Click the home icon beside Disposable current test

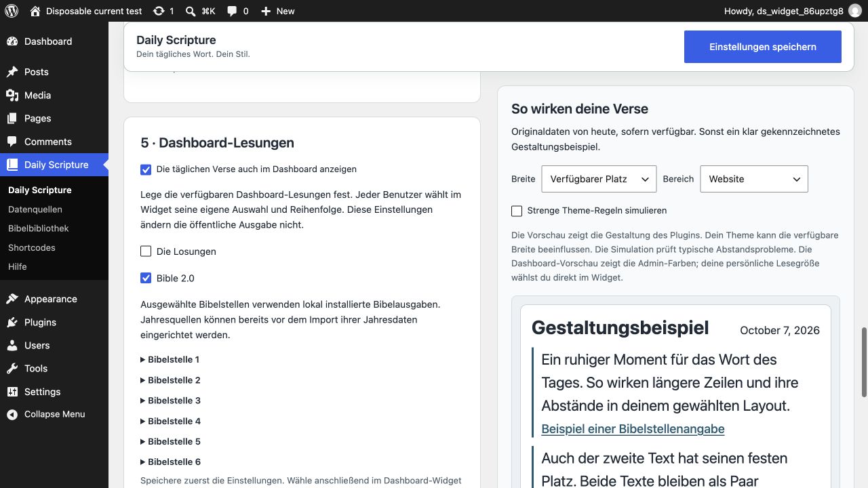pos(35,11)
